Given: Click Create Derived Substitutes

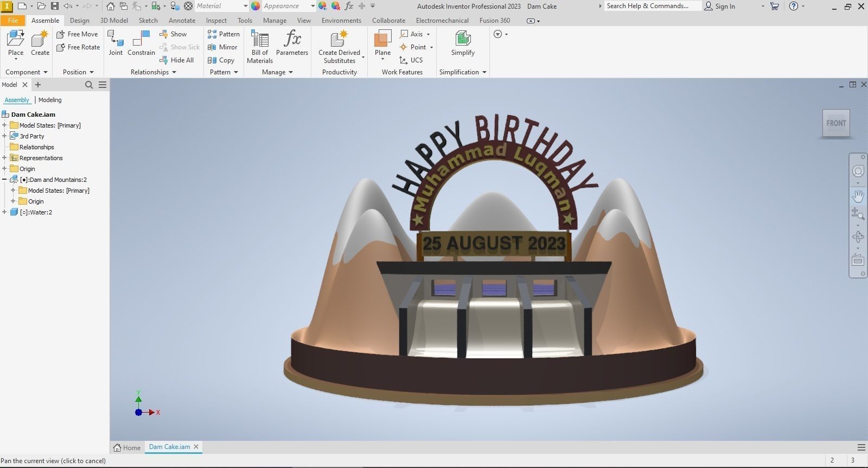Looking at the screenshot, I should click(x=340, y=47).
